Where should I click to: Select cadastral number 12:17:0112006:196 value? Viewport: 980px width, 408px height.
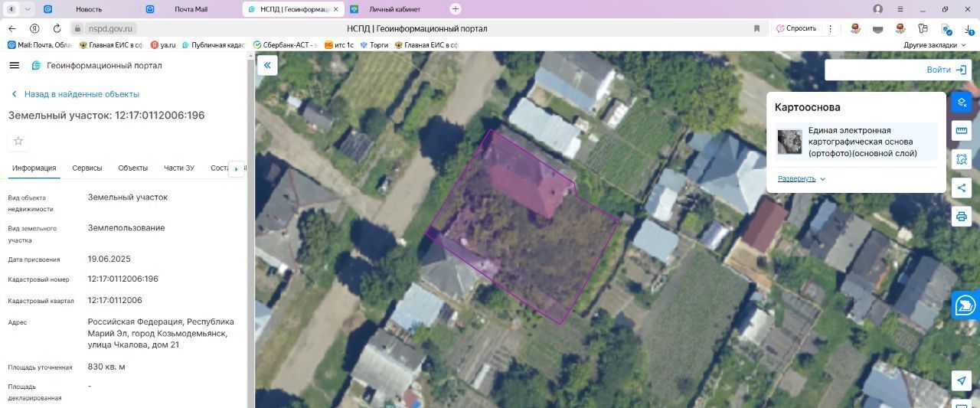point(123,279)
